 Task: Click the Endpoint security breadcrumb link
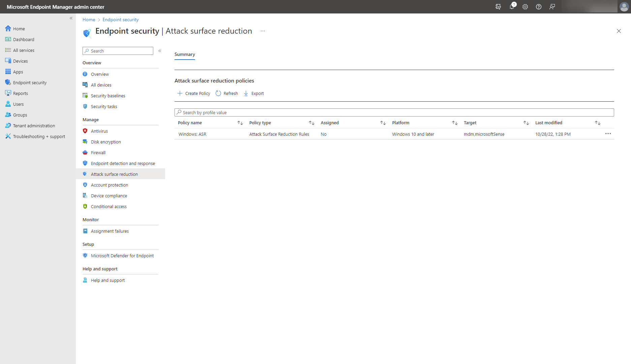click(x=121, y=20)
